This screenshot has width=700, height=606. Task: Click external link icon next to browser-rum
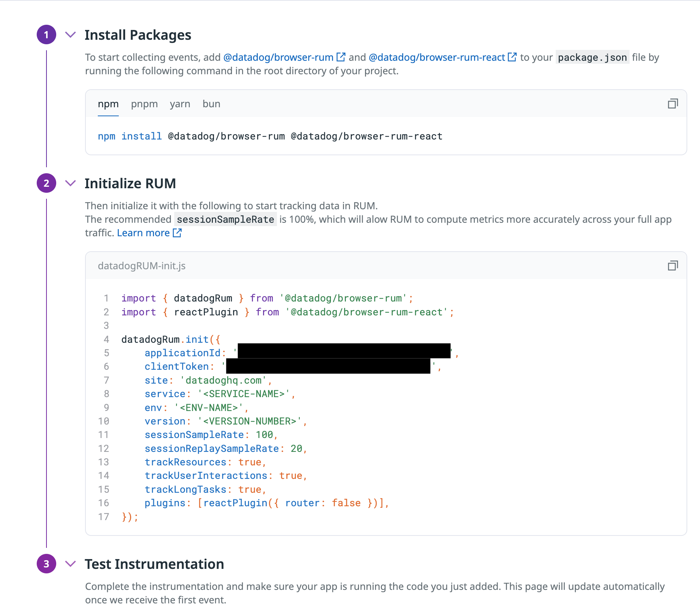(x=341, y=57)
